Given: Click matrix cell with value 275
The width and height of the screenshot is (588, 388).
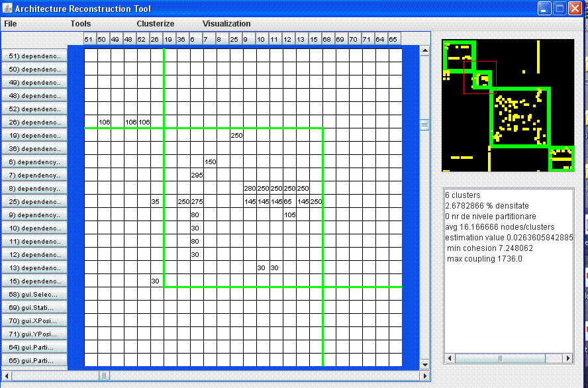Looking at the screenshot, I should coord(197,202).
